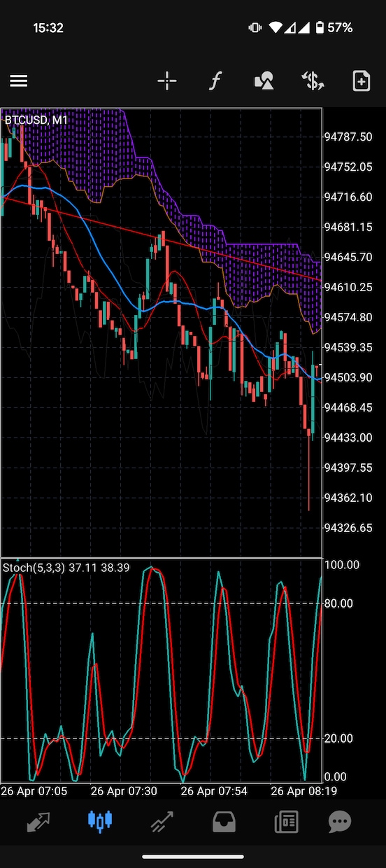Go to Quotes tab (arrows icon)
This screenshot has height=868, width=386.
[38, 821]
